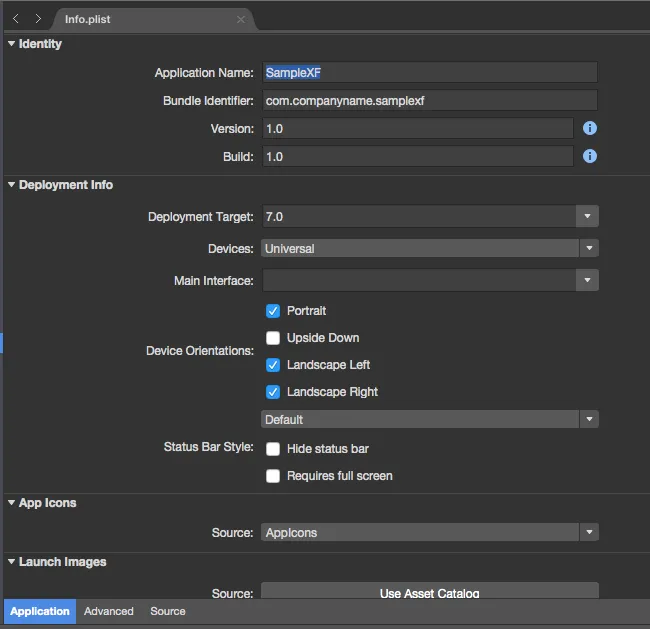Uncheck the Portrait orientation
This screenshot has height=629, width=650.
(273, 311)
